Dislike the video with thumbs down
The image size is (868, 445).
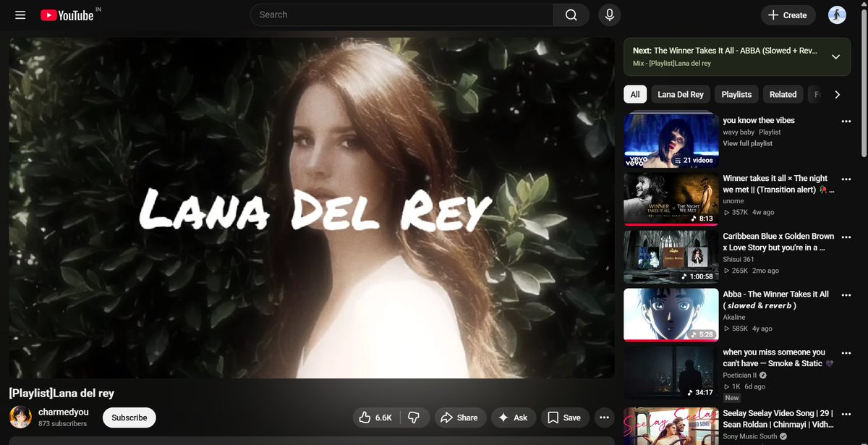click(414, 418)
